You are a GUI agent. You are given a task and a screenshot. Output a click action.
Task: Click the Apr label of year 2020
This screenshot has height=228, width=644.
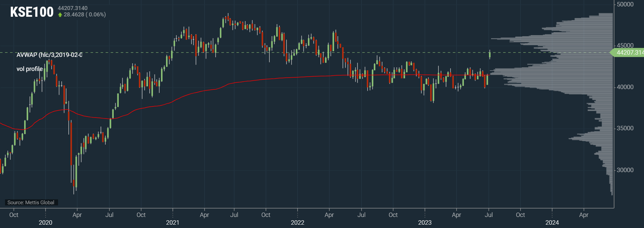77,215
